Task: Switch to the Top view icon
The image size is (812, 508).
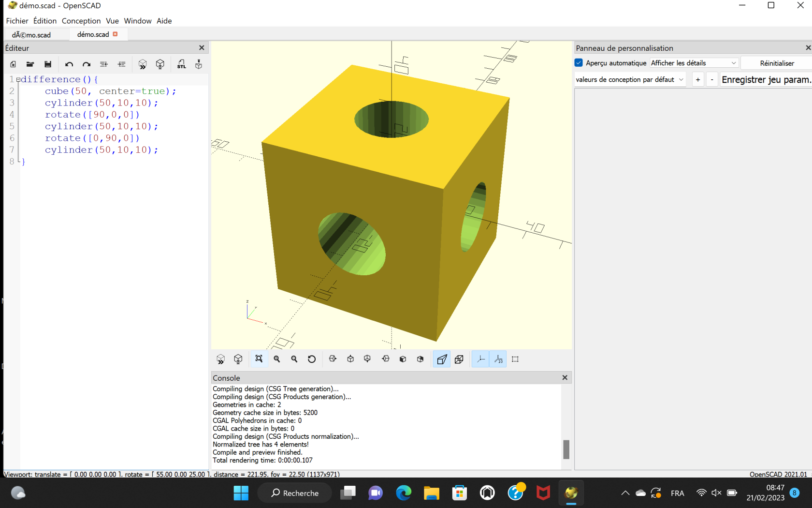Action: click(x=350, y=359)
